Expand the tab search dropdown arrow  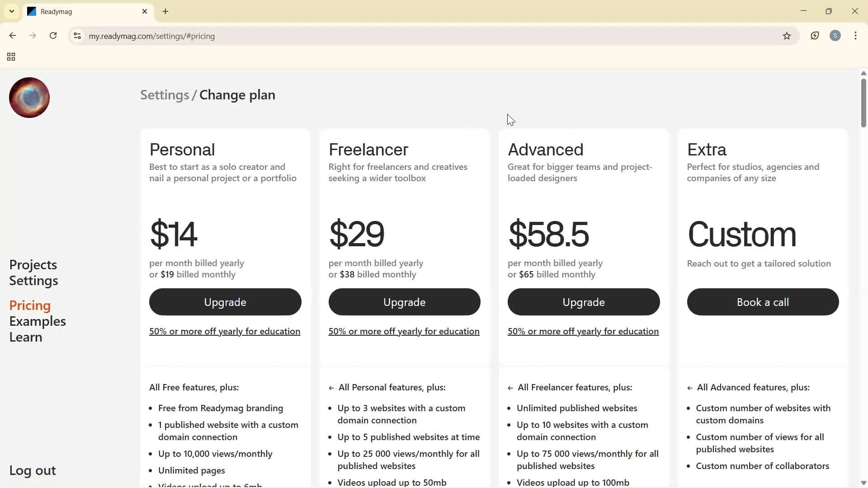pyautogui.click(x=12, y=11)
